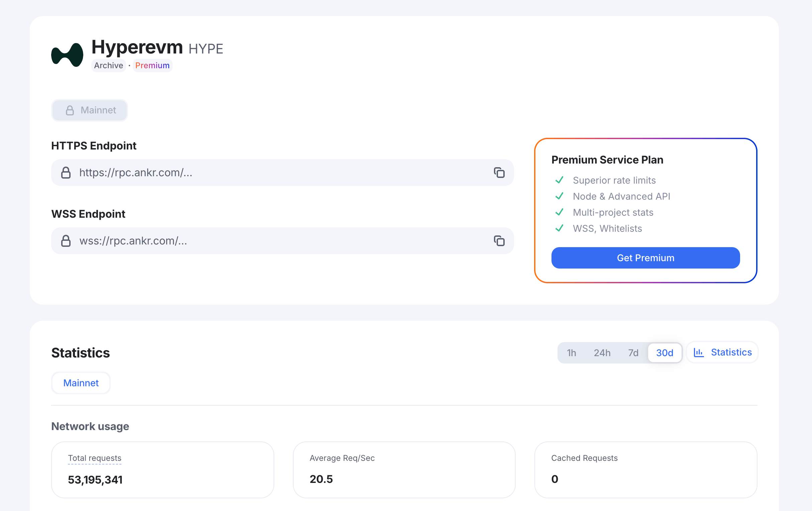Click the Statistics section heading

coord(81,353)
